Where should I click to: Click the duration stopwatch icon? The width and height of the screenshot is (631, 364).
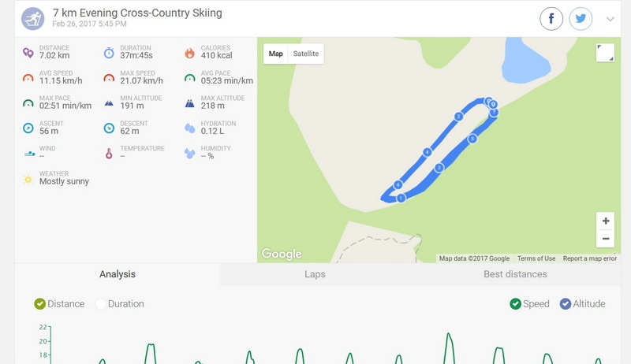(x=109, y=53)
